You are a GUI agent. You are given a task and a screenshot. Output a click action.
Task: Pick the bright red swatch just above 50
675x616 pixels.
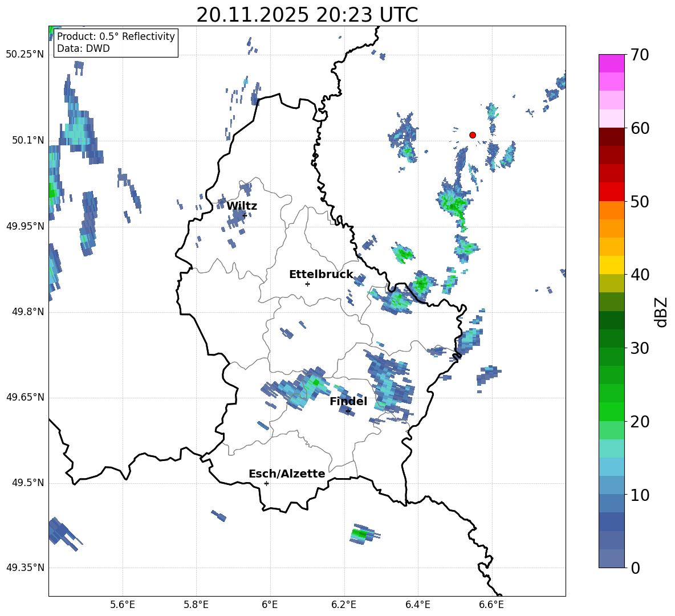(612, 192)
